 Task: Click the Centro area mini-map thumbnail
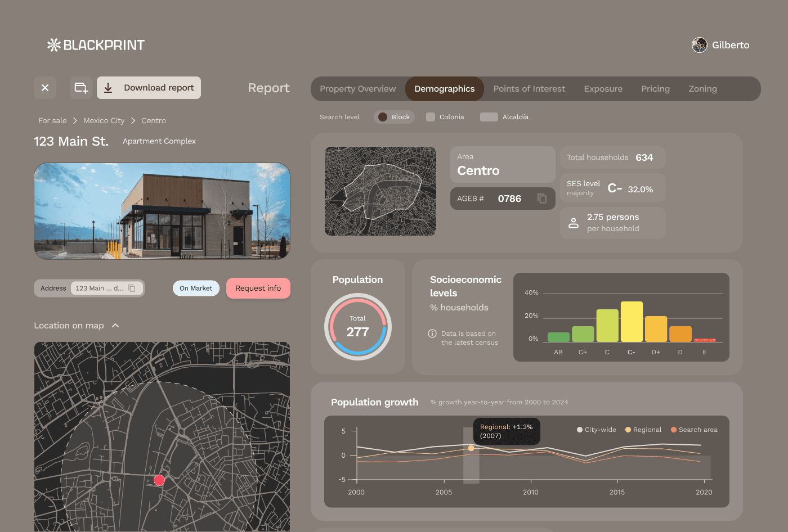(x=380, y=191)
